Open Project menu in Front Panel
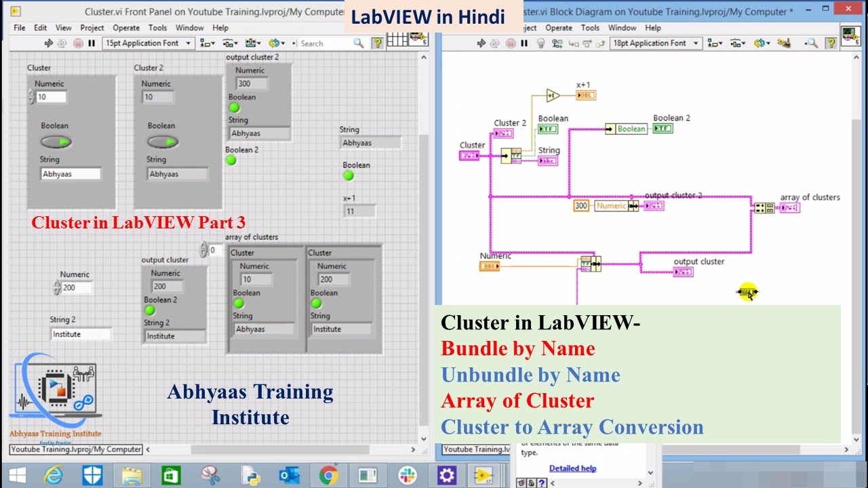868x488 pixels. 92,28
